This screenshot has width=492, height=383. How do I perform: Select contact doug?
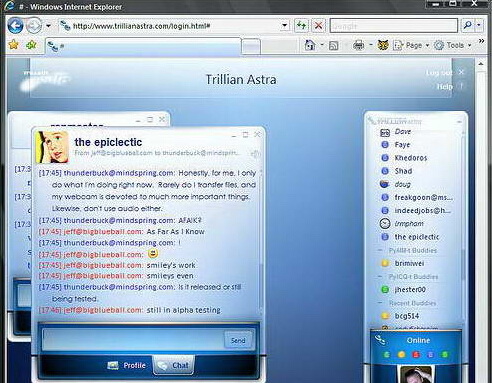pos(402,184)
